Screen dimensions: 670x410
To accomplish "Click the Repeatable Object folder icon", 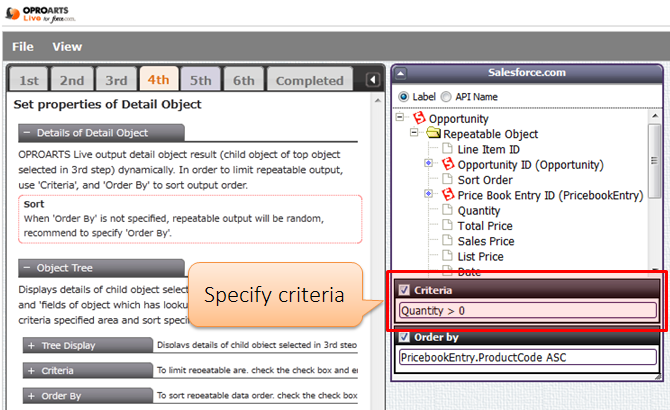I will click(433, 133).
